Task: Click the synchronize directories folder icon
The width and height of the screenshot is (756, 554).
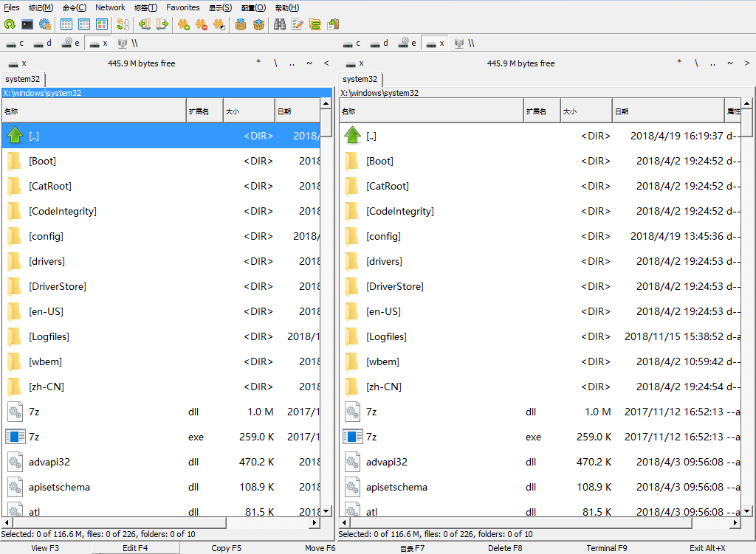Action: [x=315, y=24]
